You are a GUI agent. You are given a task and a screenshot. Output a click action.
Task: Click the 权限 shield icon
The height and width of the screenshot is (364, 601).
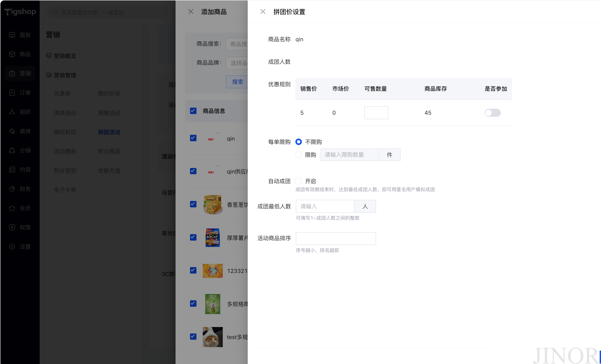(12, 227)
